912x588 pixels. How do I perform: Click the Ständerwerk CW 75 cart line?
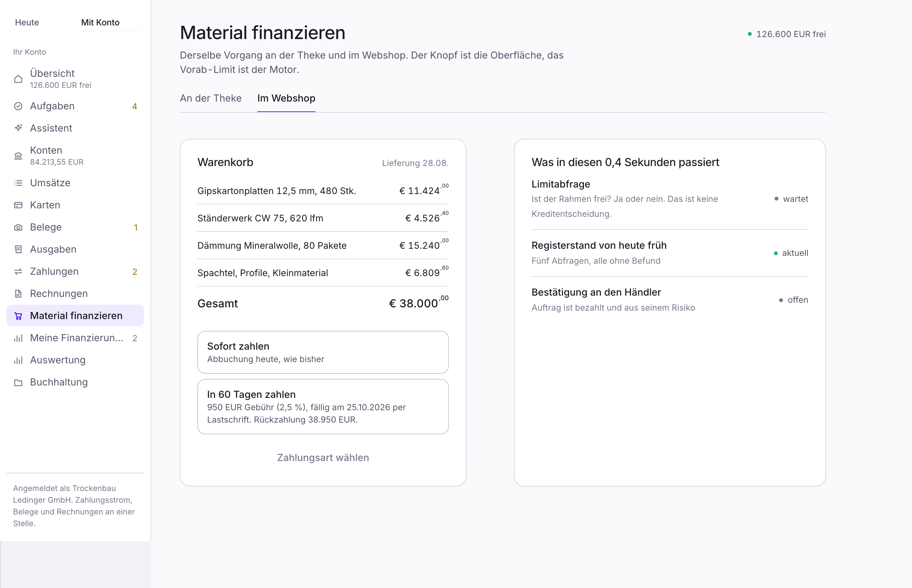[x=323, y=218]
